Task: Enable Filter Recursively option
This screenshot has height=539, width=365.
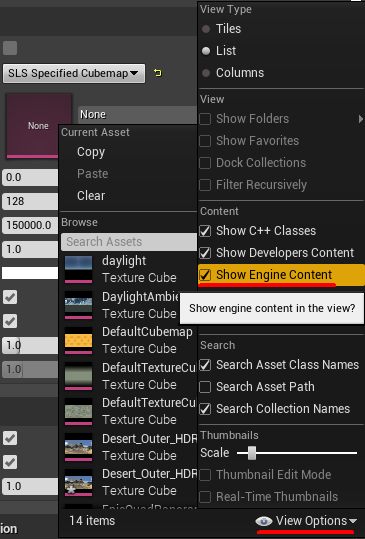Action: pyautogui.click(x=205, y=185)
